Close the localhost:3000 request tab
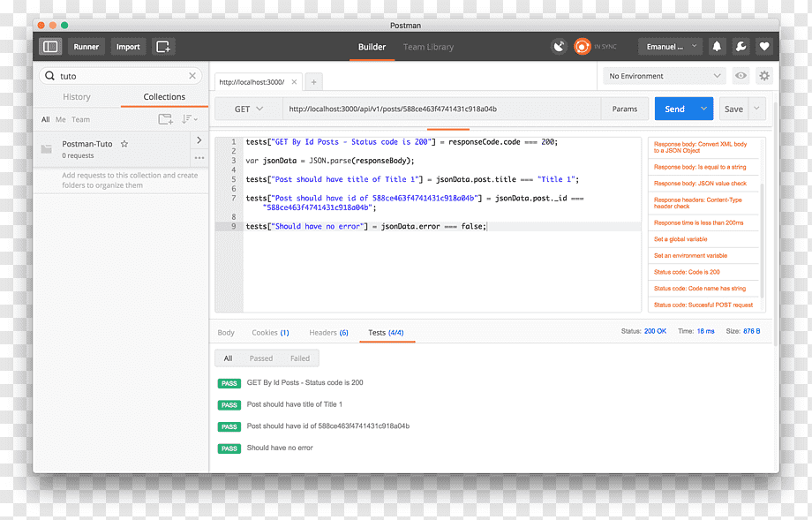 294,82
